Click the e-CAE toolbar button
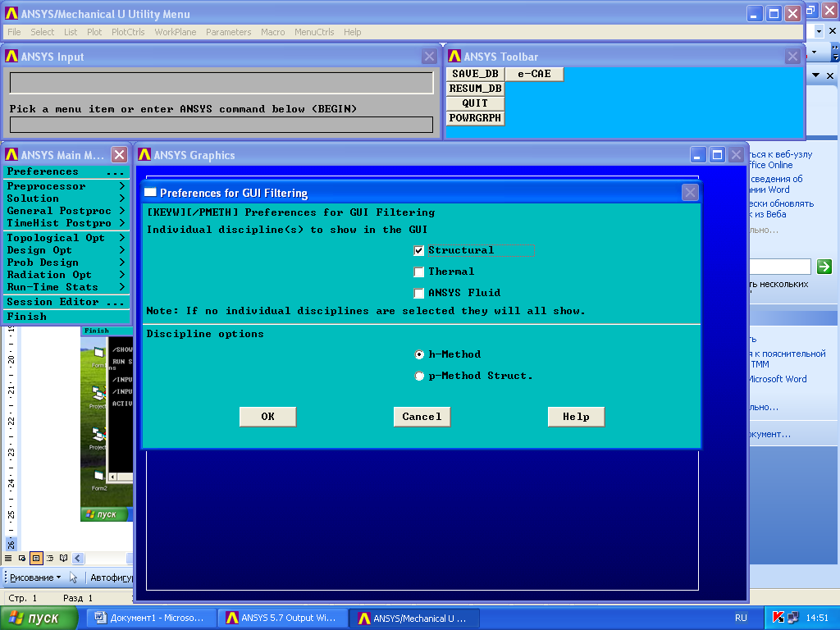 pos(534,74)
